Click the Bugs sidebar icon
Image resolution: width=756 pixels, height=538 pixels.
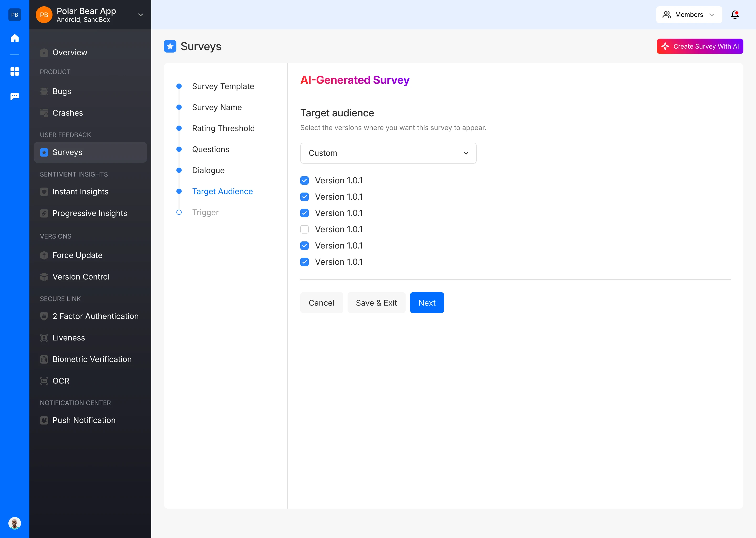pos(44,91)
